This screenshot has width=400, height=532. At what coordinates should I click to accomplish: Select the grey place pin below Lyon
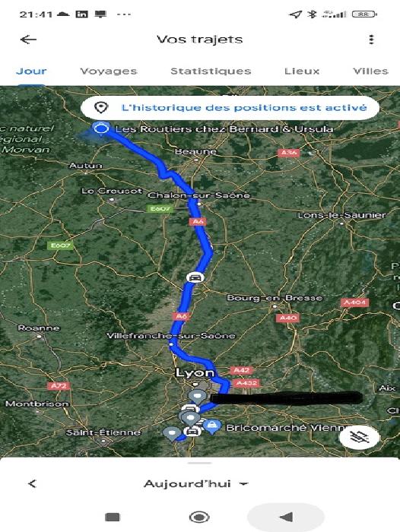tap(197, 396)
